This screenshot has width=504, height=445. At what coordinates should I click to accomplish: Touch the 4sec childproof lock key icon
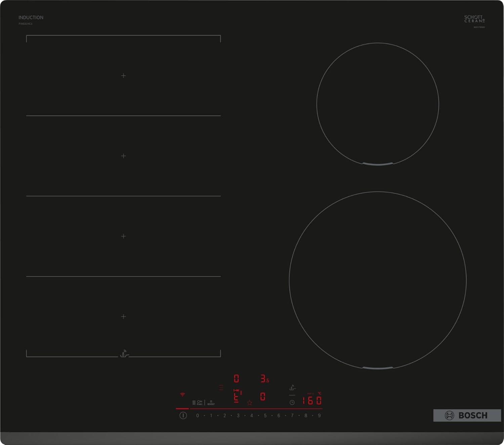coord(199,402)
